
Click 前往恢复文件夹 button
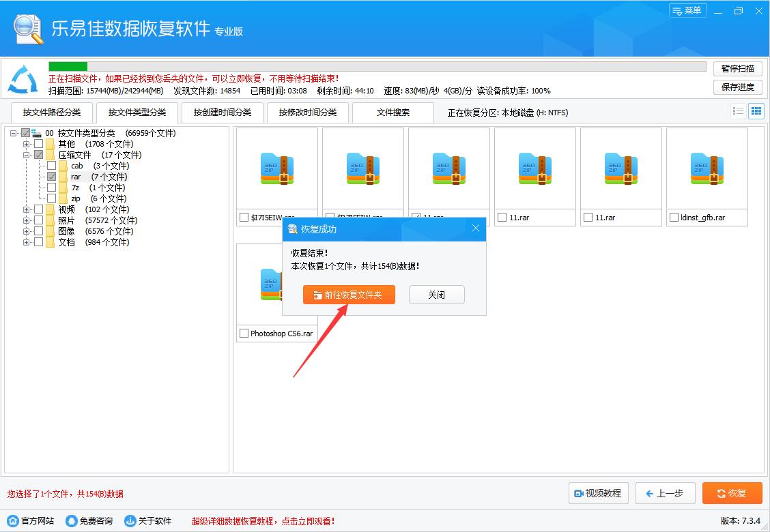coord(349,295)
